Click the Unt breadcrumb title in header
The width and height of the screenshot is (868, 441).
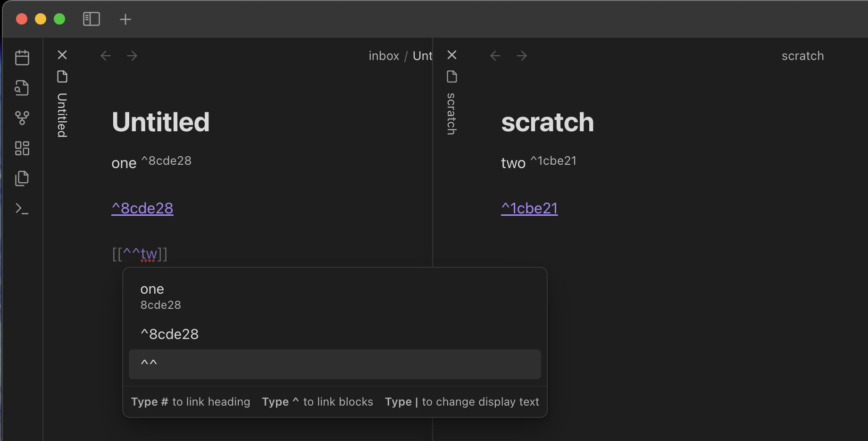pos(422,56)
